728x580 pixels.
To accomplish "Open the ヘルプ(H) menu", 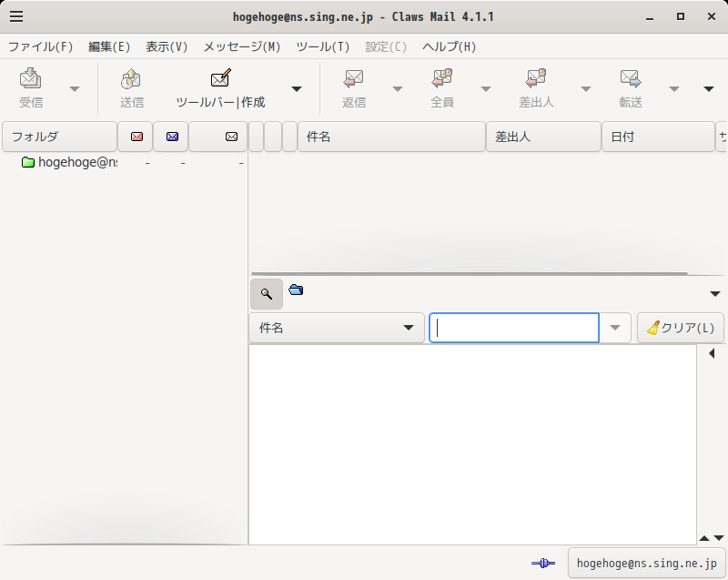I will tap(449, 47).
